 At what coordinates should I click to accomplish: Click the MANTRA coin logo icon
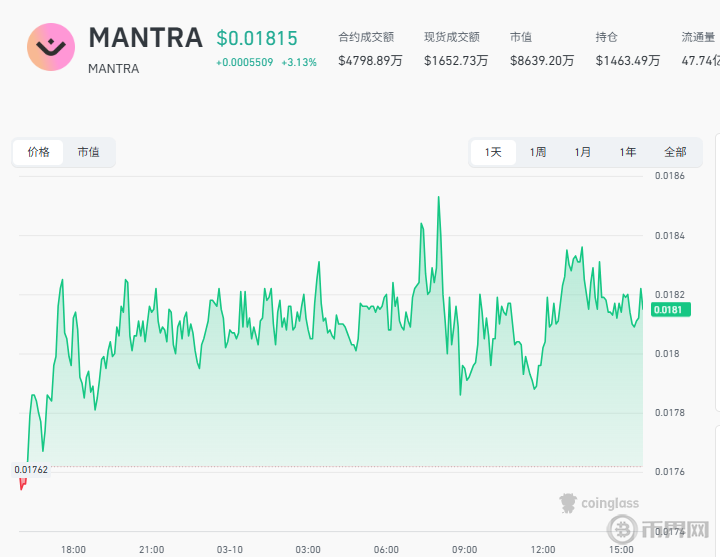[x=51, y=47]
